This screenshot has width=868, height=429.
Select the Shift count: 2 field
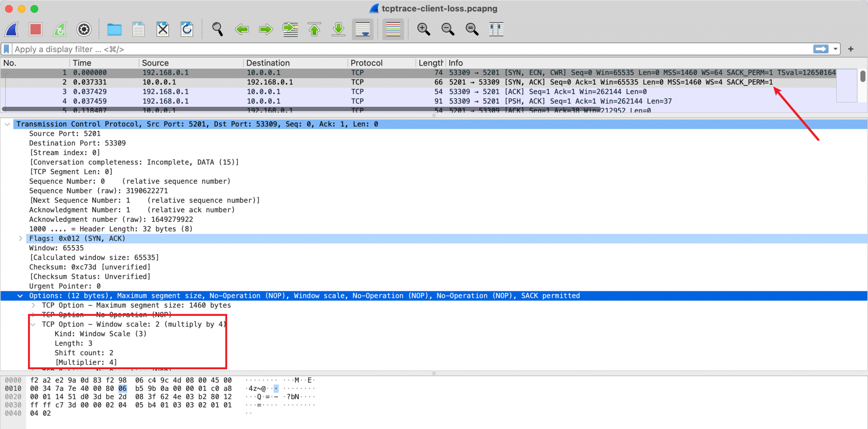[x=84, y=353]
